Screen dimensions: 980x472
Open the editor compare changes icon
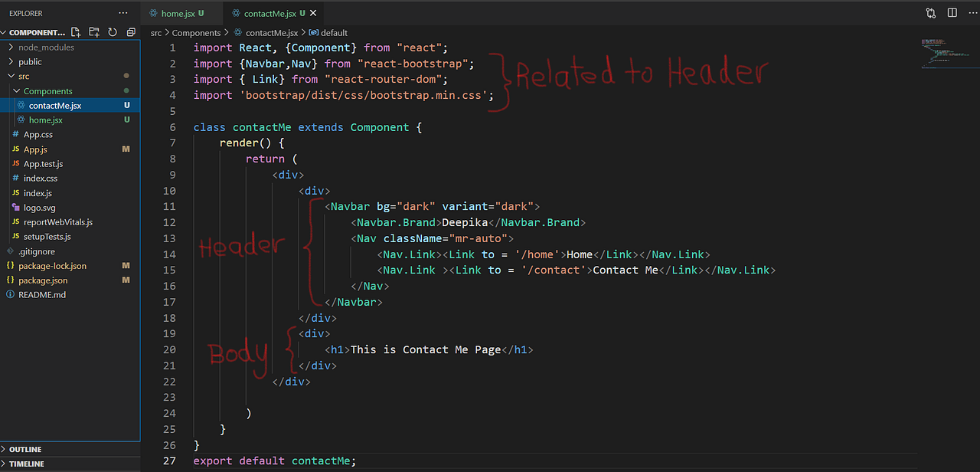click(x=929, y=12)
